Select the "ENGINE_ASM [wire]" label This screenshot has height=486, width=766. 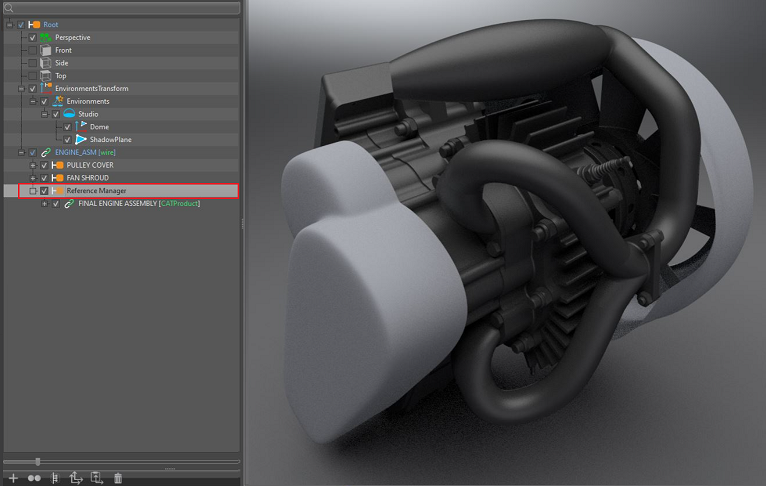click(x=85, y=152)
